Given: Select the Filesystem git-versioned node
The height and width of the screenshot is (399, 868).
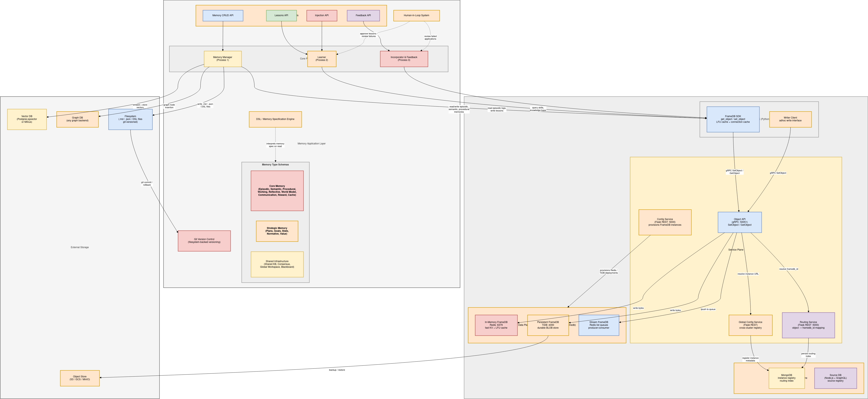Looking at the screenshot, I should click(130, 119).
